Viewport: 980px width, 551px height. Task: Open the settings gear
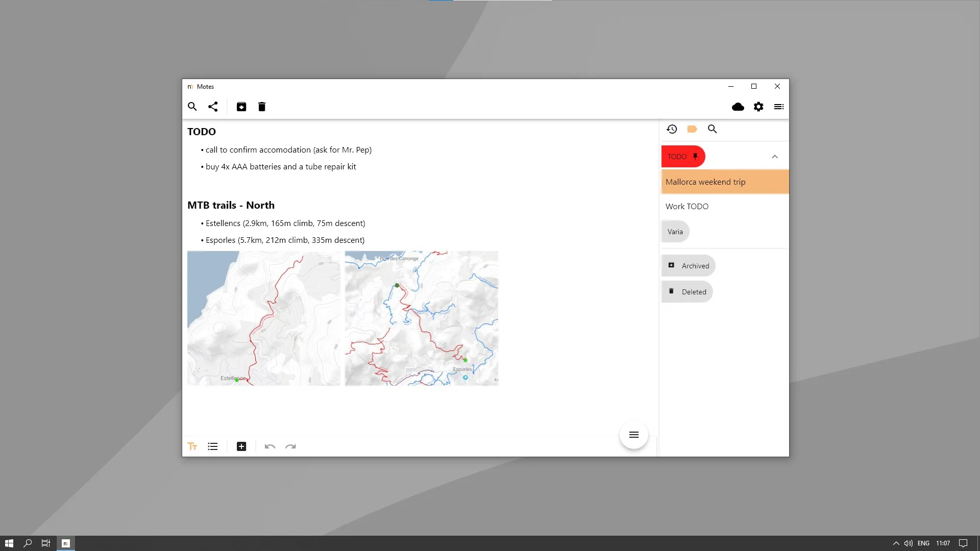click(758, 107)
